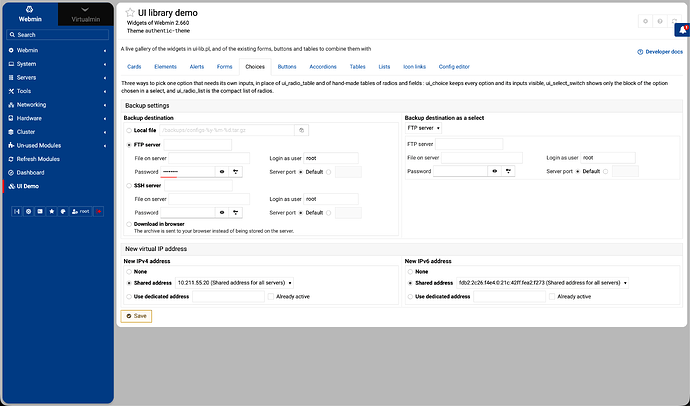
Task: Select Download in browser radio option
Action: [129, 224]
